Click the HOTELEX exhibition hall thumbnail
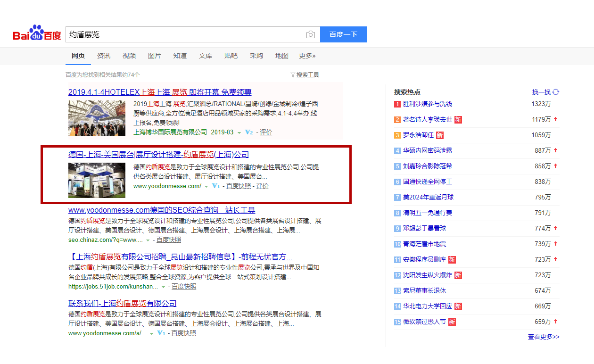Screen dimensions: 594x364 pos(97,118)
